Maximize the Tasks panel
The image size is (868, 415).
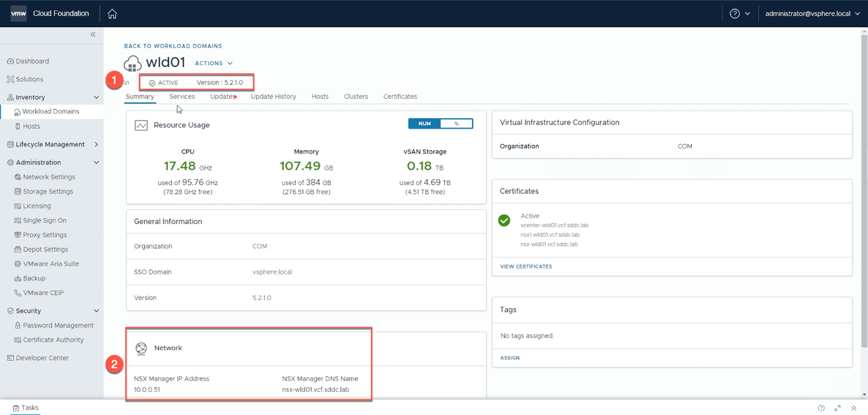pos(838,408)
